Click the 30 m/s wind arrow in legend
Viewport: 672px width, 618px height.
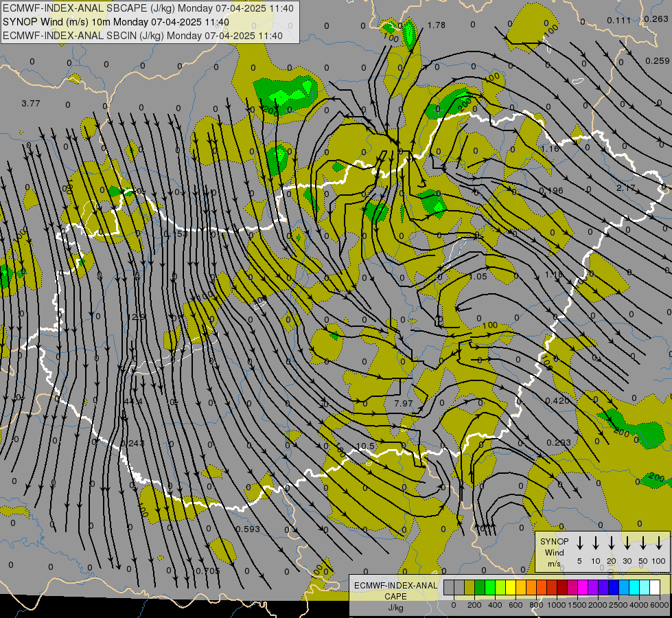627,543
